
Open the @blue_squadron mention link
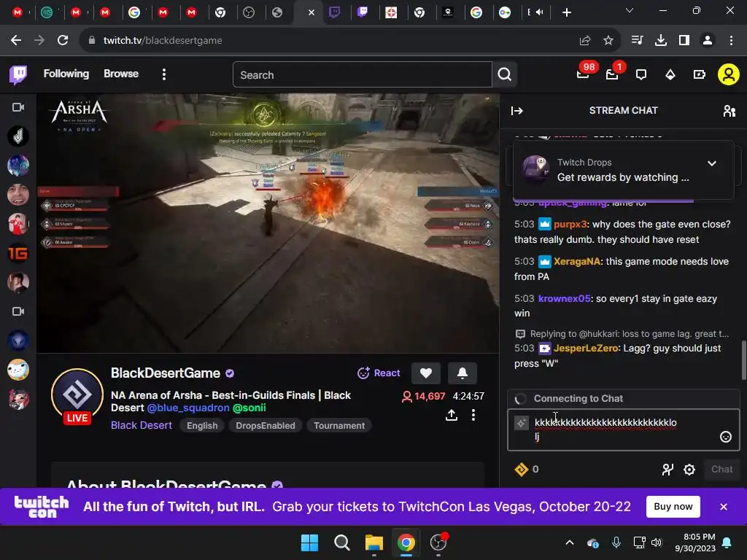[x=188, y=408]
